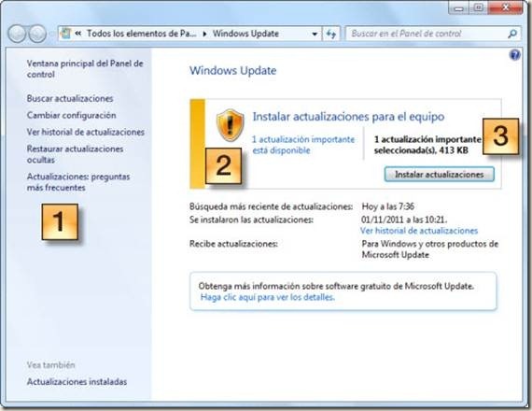This screenshot has width=532, height=411.
Task: Select the Windows Update breadcrumb segment
Action: pos(245,34)
